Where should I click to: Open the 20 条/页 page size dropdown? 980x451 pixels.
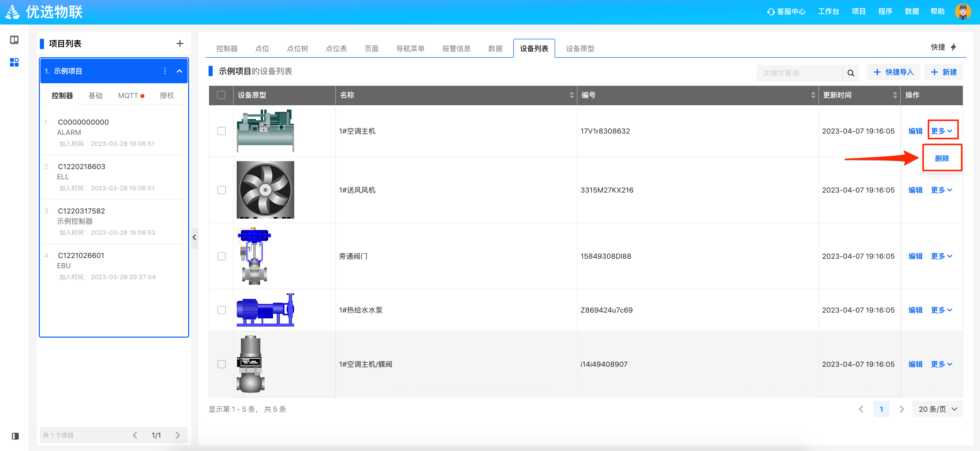[937, 409]
